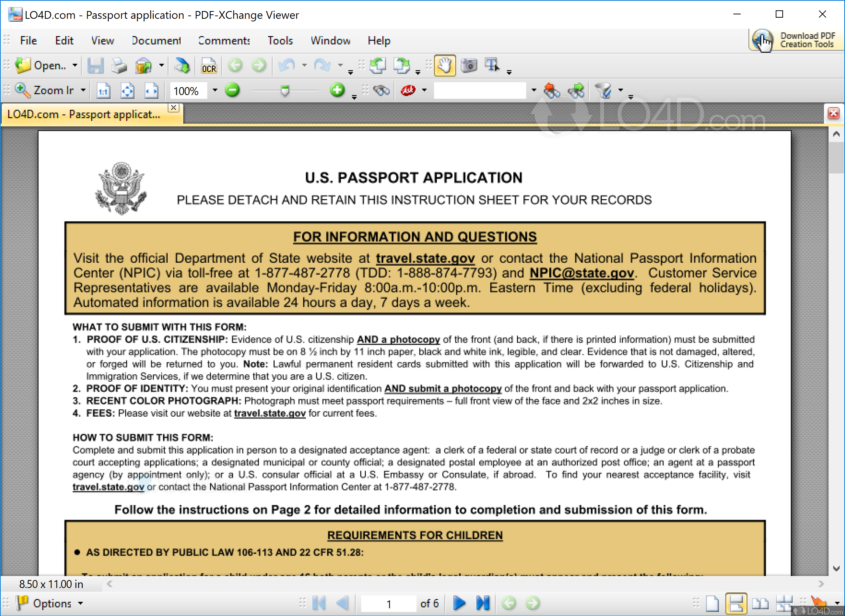Screen dimensions: 845x616
Task: Click the green zoom out minus button
Action: [x=232, y=90]
